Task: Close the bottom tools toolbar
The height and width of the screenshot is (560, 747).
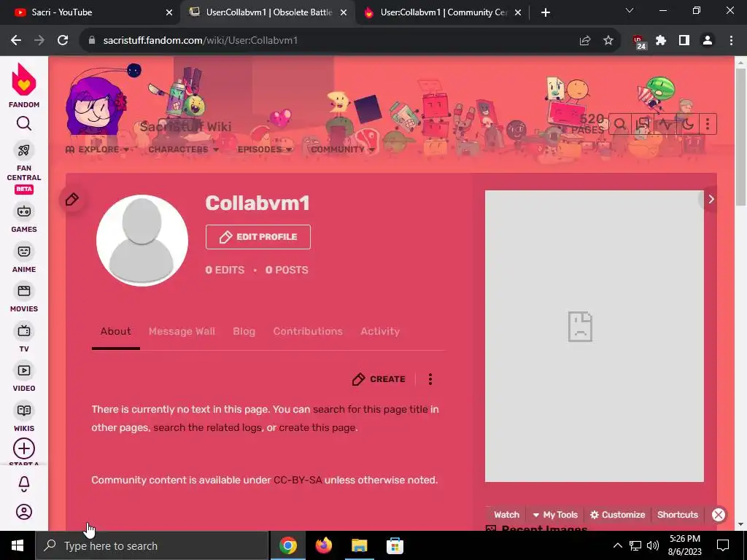Action: coord(719,515)
